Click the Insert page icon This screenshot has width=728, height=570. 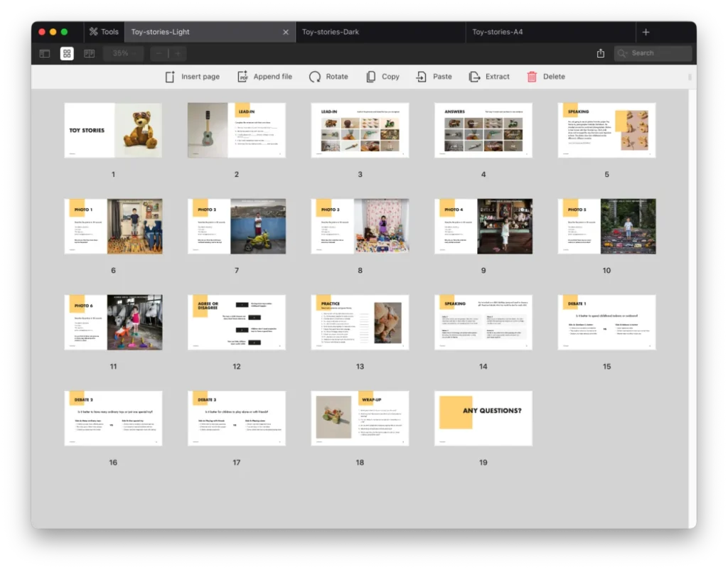click(x=170, y=77)
